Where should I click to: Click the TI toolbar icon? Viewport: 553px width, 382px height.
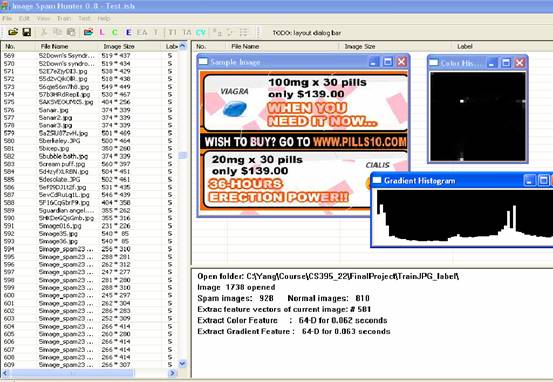point(172,32)
